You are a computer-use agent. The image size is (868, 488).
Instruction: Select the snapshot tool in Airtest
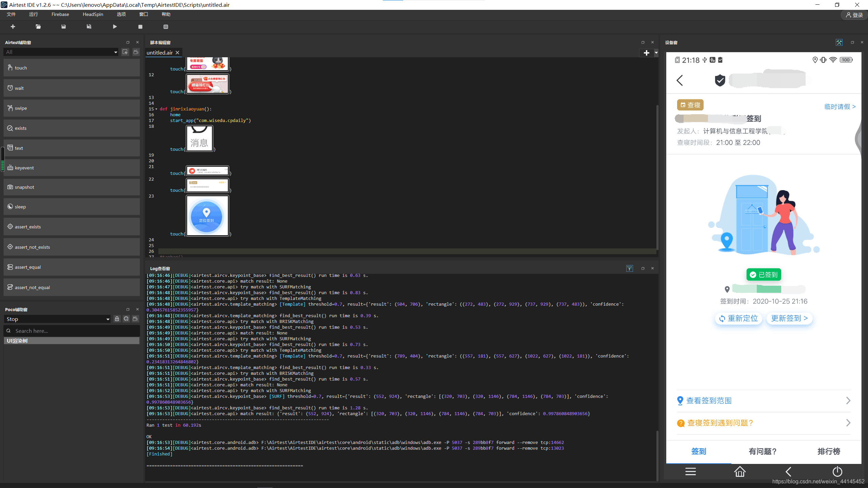tap(24, 187)
